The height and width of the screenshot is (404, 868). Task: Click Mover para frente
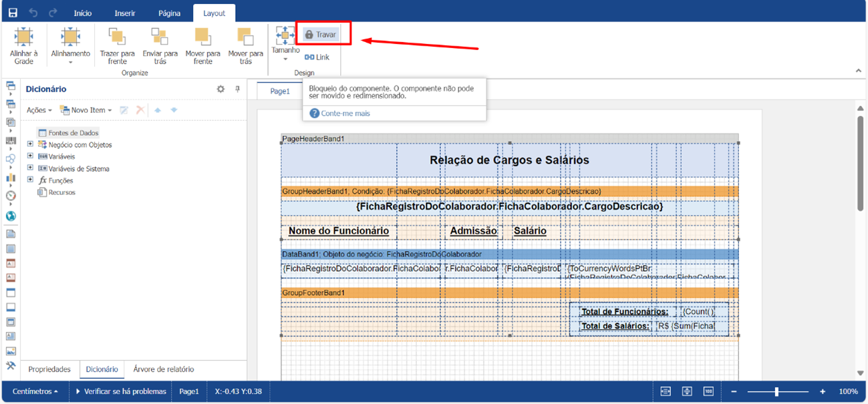(x=203, y=46)
